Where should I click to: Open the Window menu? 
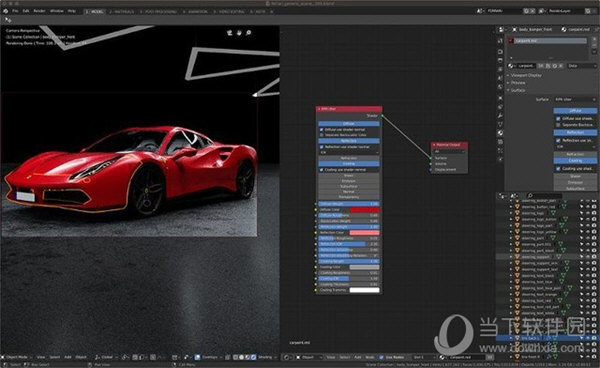tap(57, 11)
